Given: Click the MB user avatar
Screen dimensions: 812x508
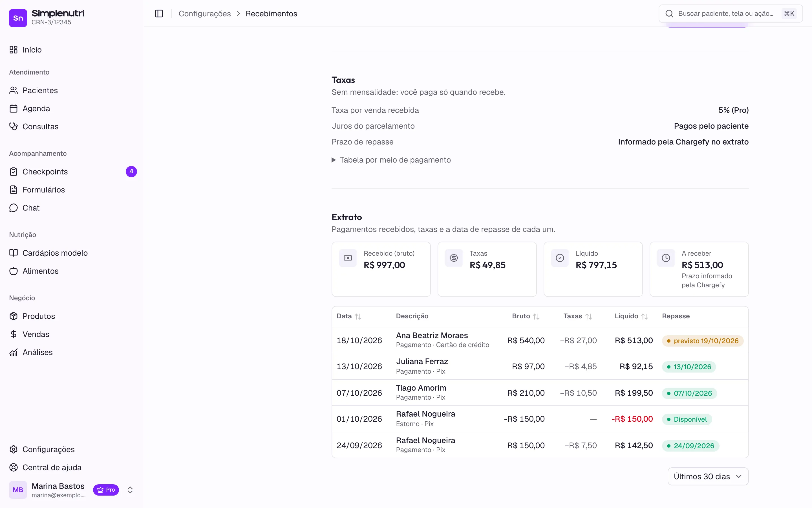Looking at the screenshot, I should 18,490.
